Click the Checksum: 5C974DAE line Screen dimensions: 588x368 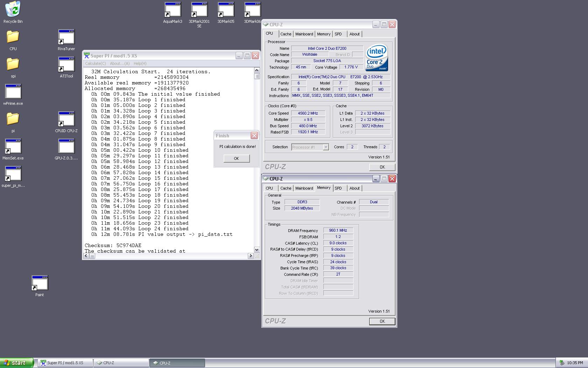[x=113, y=245]
